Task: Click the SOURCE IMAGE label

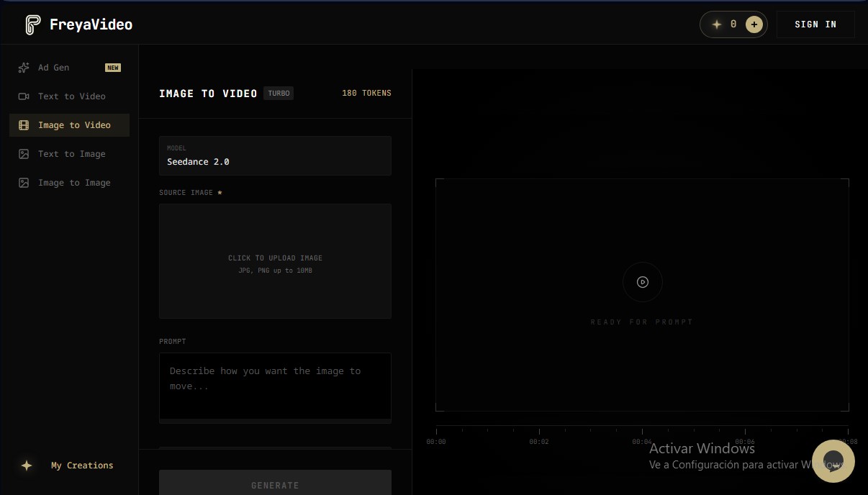Action: point(186,193)
